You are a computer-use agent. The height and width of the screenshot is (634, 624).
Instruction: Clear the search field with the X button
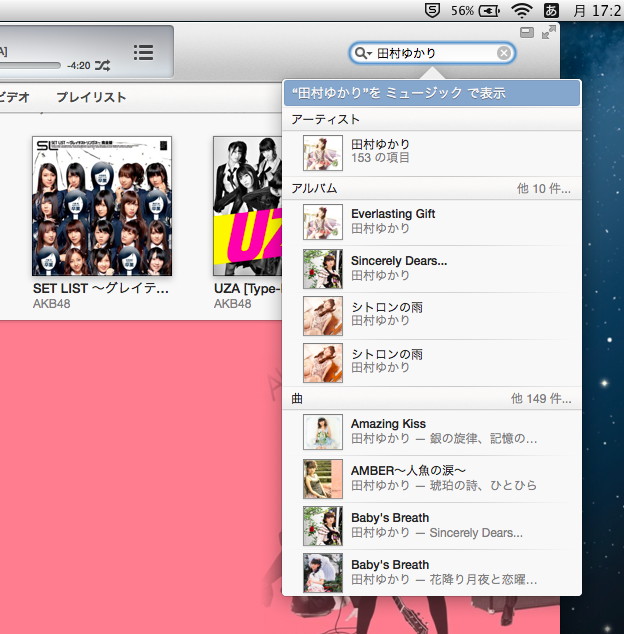(x=504, y=53)
